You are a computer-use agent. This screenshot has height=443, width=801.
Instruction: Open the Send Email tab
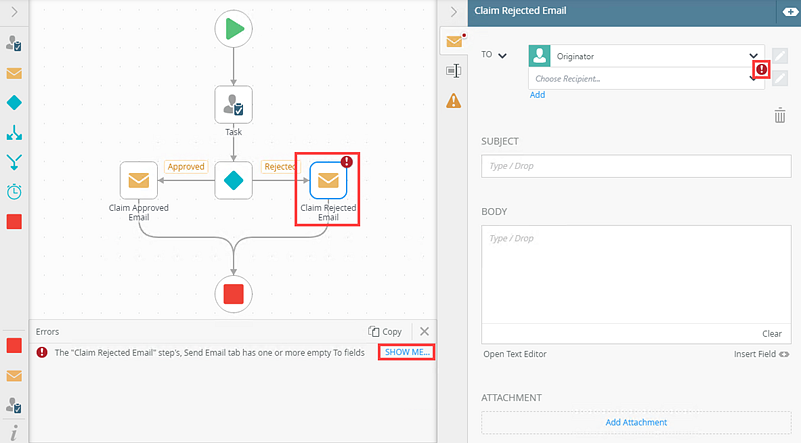[454, 41]
